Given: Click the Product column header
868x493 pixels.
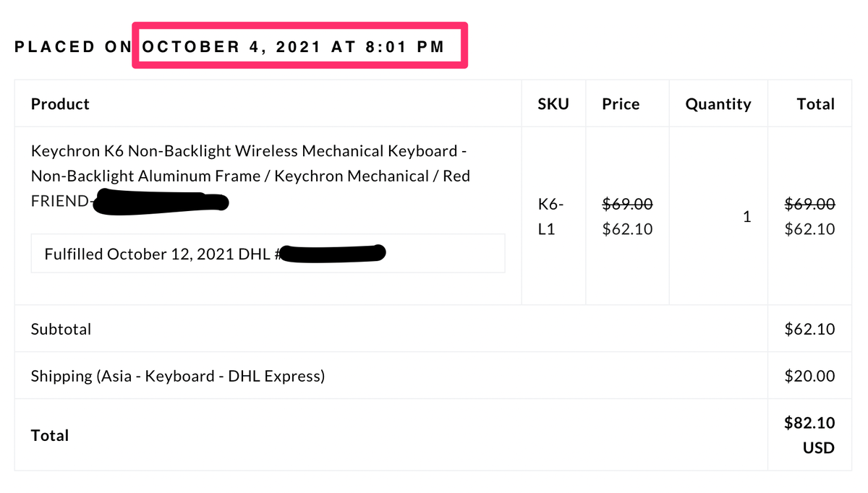Looking at the screenshot, I should (x=60, y=104).
